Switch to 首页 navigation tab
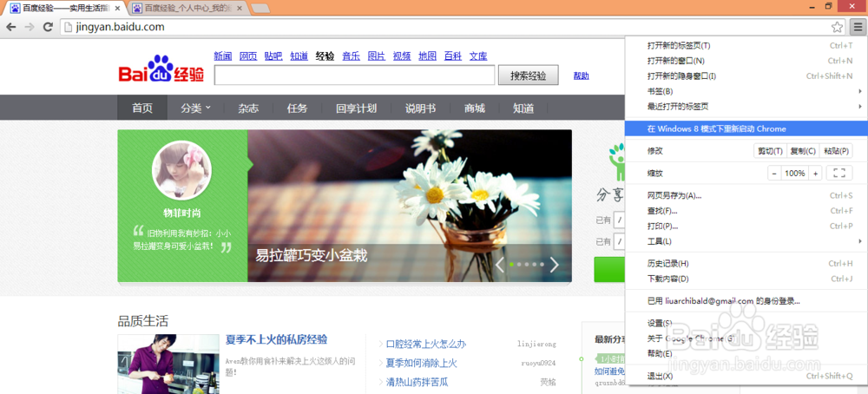 (x=142, y=108)
